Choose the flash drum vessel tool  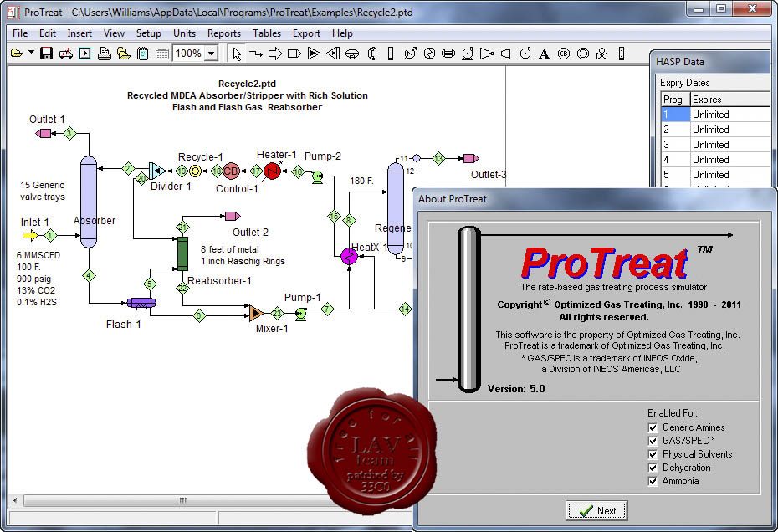click(352, 54)
